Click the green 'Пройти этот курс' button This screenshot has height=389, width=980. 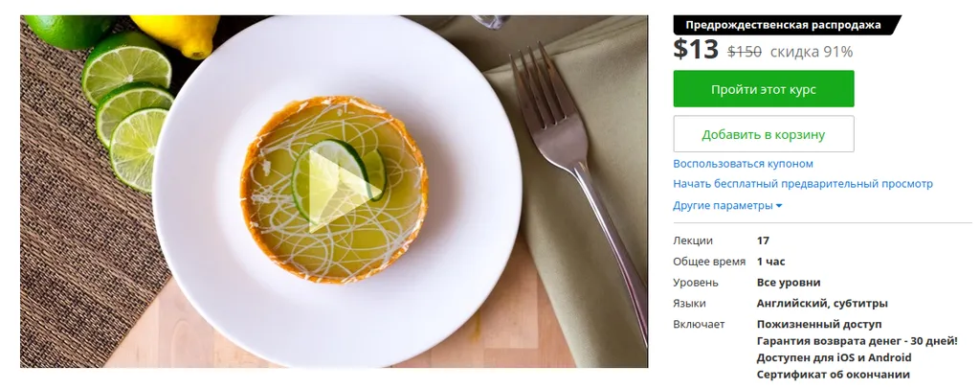pyautogui.click(x=763, y=89)
